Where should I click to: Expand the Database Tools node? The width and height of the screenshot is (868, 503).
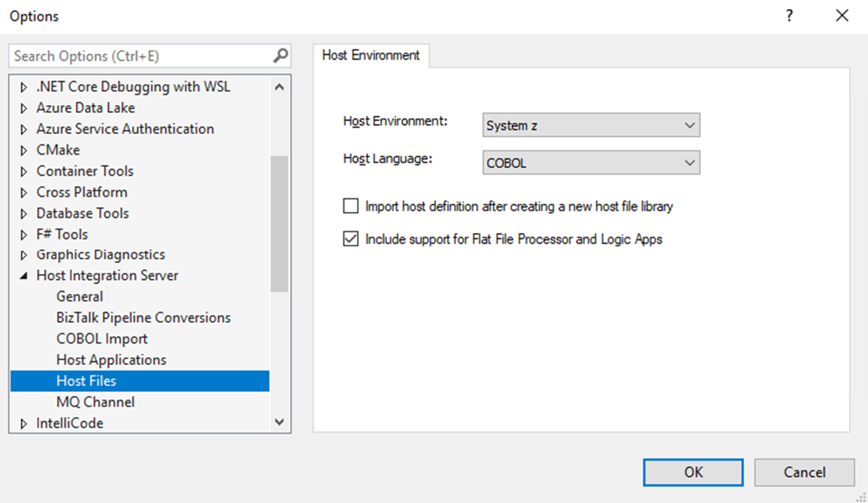point(23,213)
